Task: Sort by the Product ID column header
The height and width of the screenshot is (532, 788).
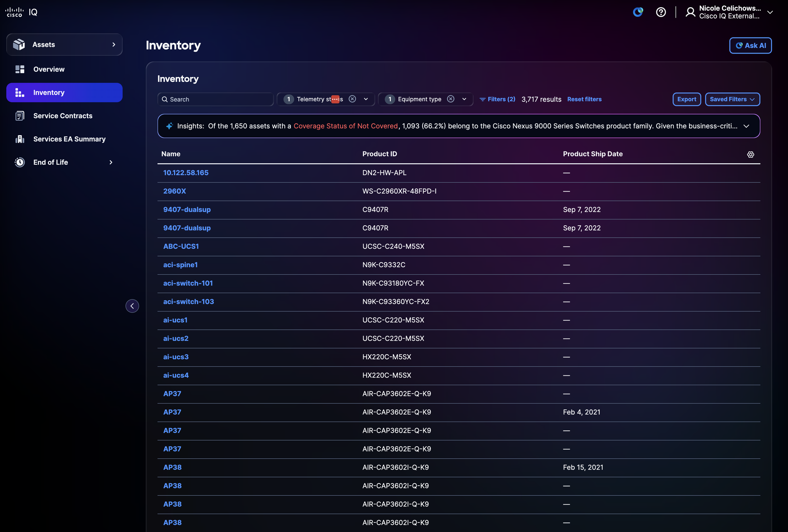Action: (x=380, y=154)
